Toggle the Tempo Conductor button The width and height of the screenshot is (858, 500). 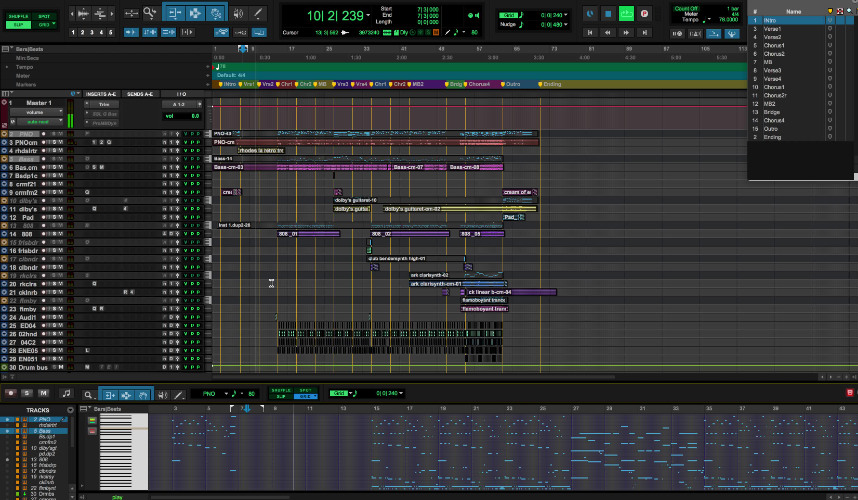(x=732, y=33)
